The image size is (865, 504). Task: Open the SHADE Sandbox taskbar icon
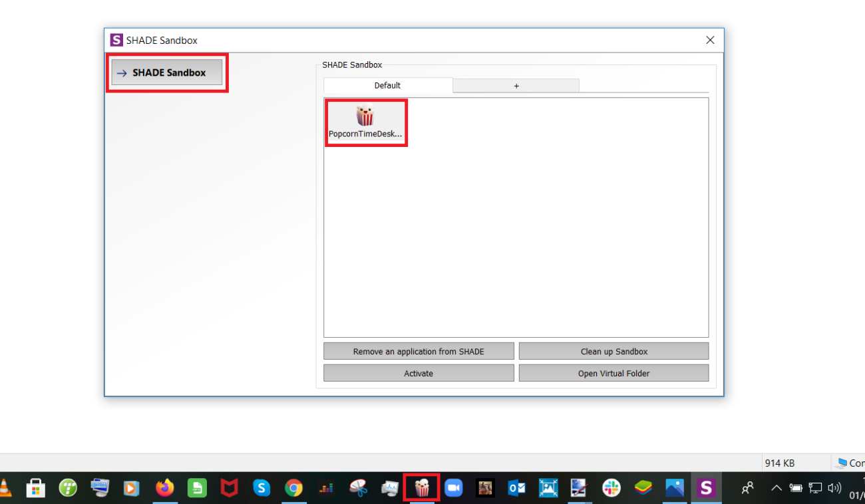[707, 487]
